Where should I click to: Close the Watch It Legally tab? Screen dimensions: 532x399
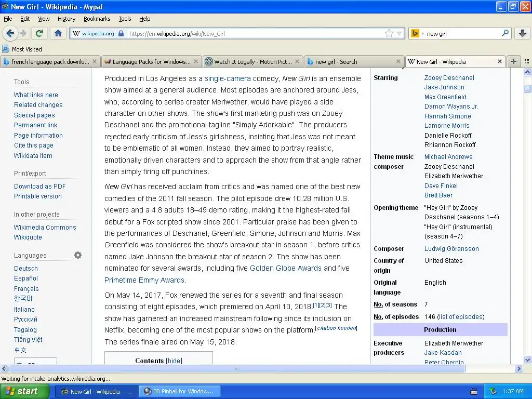point(297,61)
